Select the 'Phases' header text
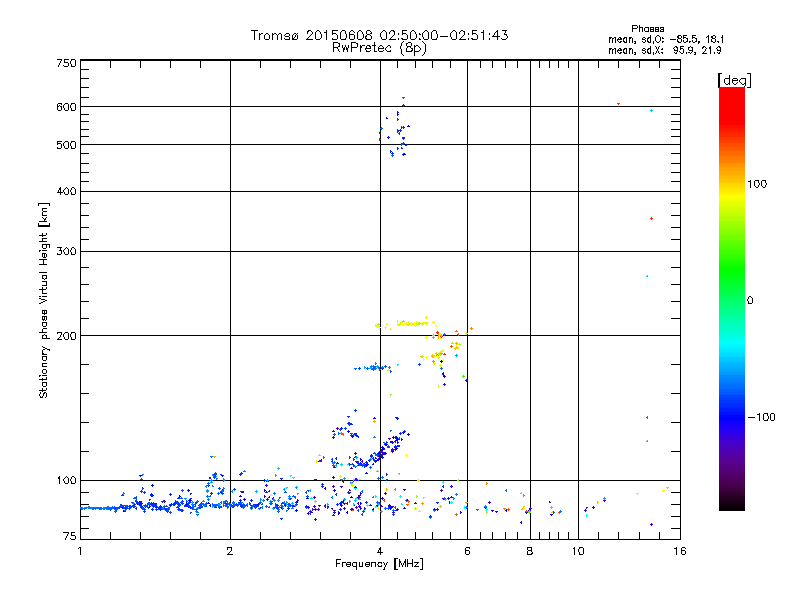Viewport: 800px width, 600px height. (647, 29)
